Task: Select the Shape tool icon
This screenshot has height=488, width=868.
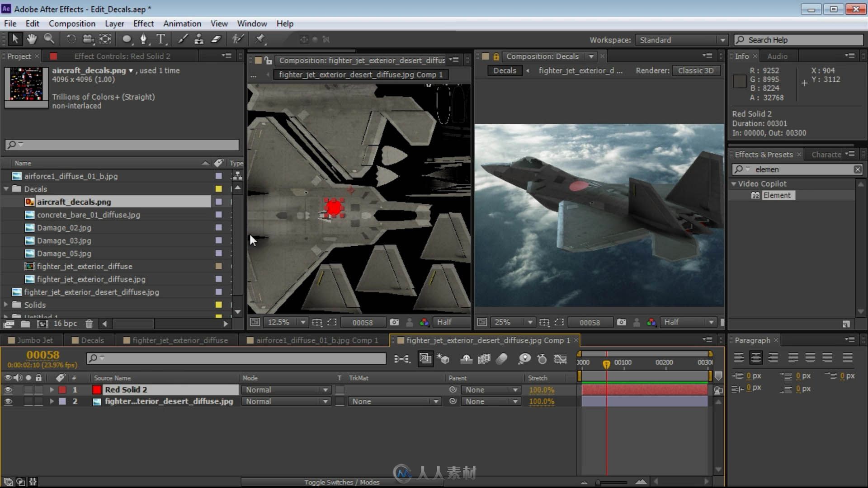Action: coord(127,39)
